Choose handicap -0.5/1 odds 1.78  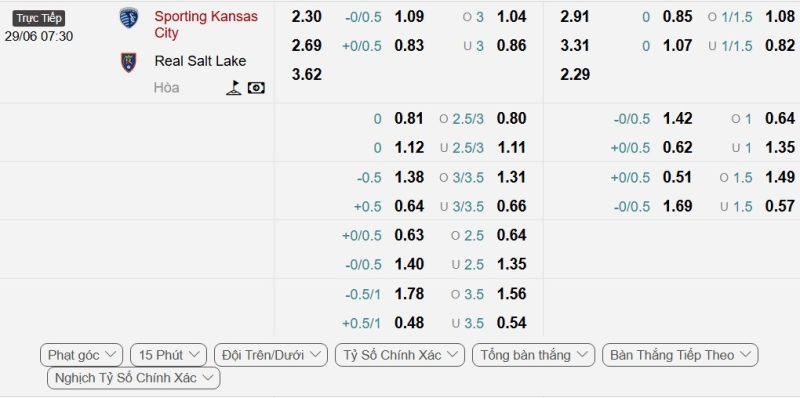(409, 294)
